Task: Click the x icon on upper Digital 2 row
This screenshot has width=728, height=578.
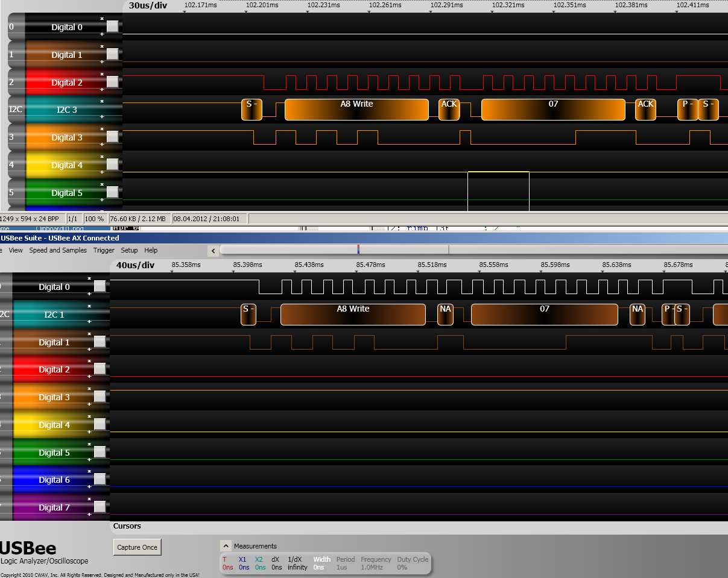Action: [102, 74]
